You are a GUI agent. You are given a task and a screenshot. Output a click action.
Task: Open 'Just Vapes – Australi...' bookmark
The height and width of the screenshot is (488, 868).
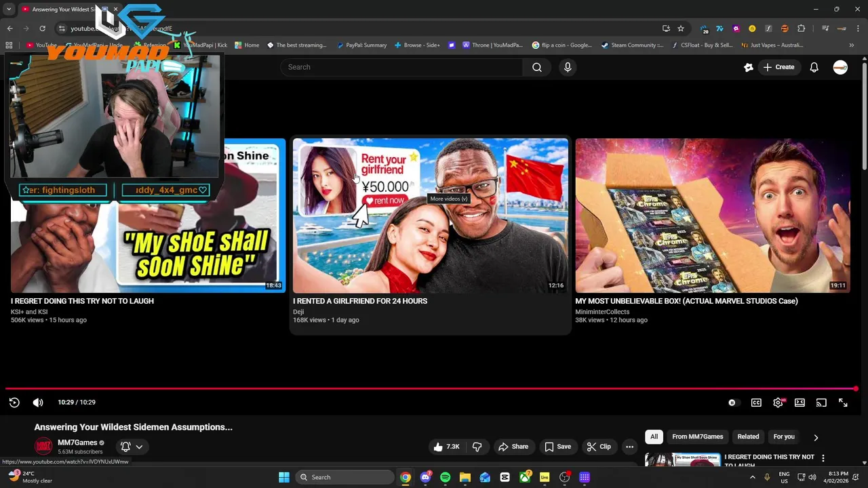pyautogui.click(x=772, y=45)
